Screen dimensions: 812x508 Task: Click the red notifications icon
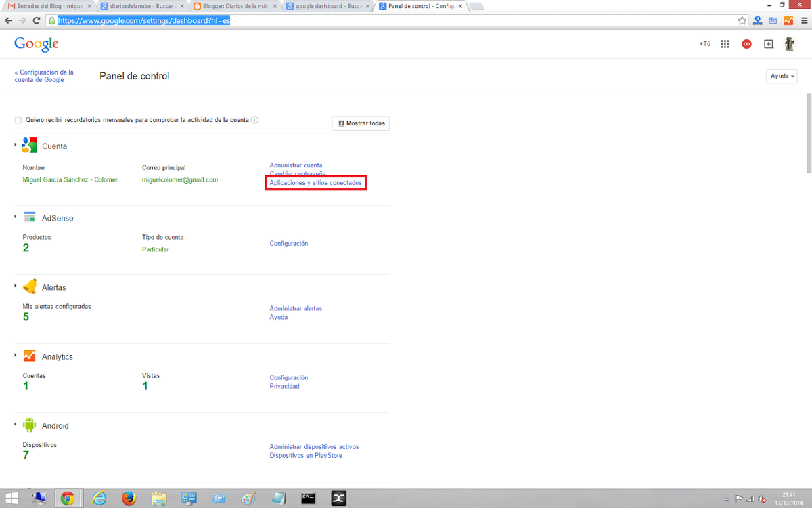746,44
